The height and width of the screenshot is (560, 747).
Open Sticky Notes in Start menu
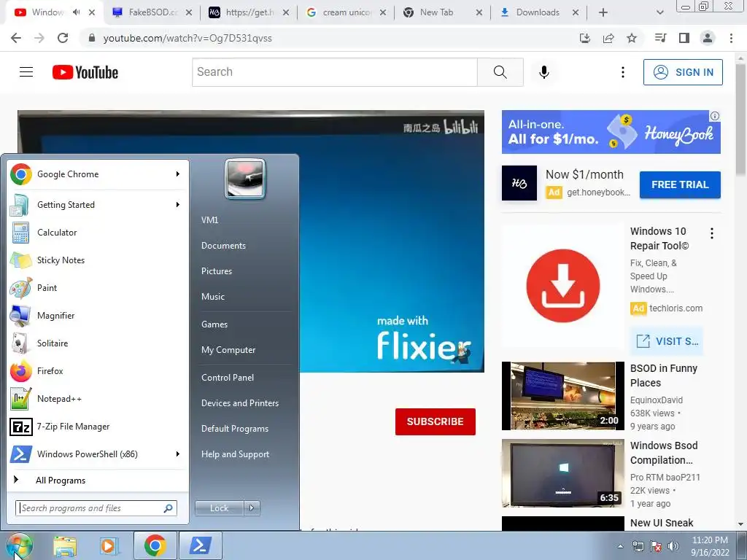coord(98,260)
